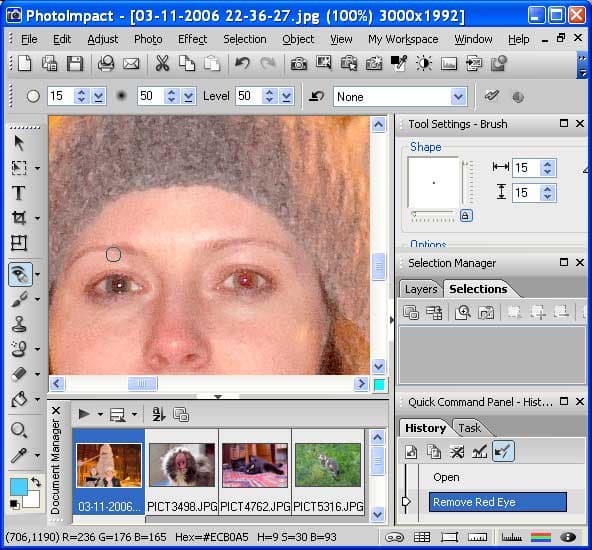Select the Paintbrush tool
This screenshot has width=592, height=550.
click(18, 299)
